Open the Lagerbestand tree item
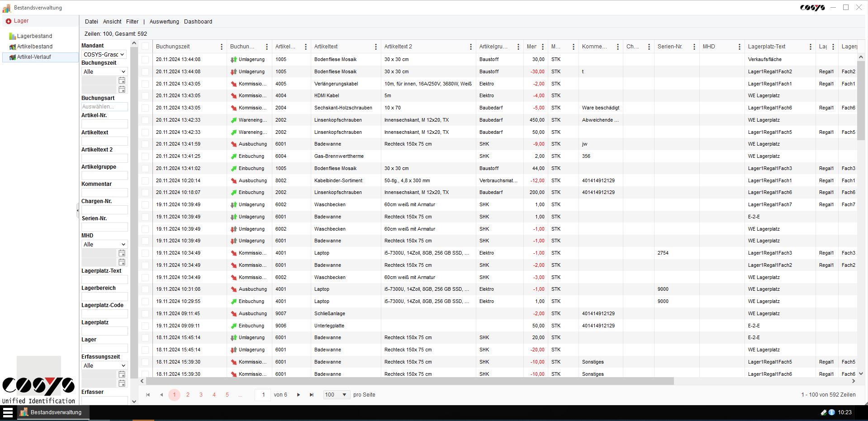This screenshot has width=868, height=421. coord(34,36)
